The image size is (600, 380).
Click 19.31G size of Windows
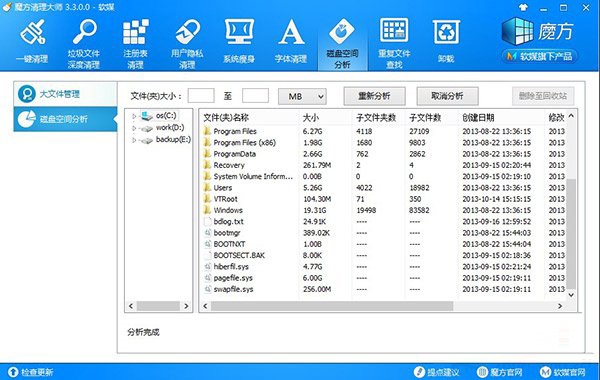point(315,210)
